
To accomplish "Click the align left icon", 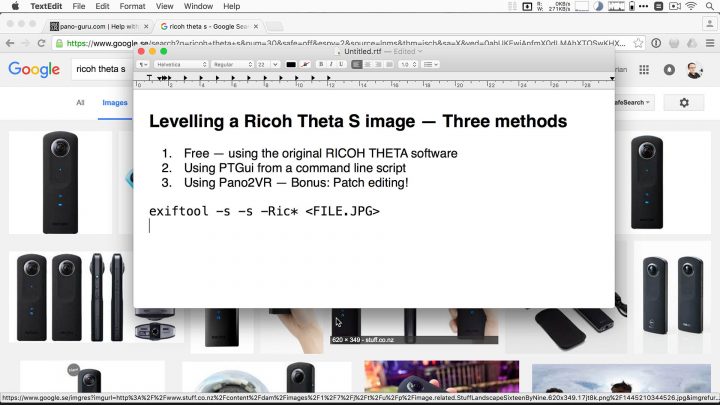I will coord(357,64).
